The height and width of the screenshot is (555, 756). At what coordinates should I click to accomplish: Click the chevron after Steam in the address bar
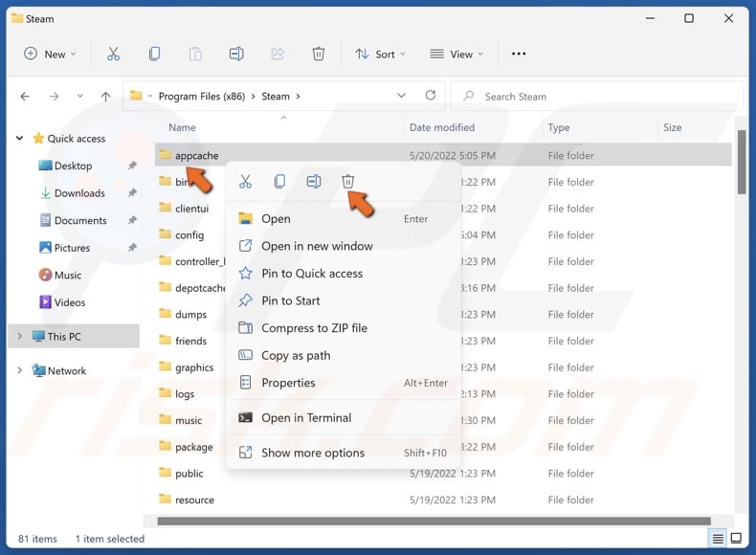click(x=298, y=97)
